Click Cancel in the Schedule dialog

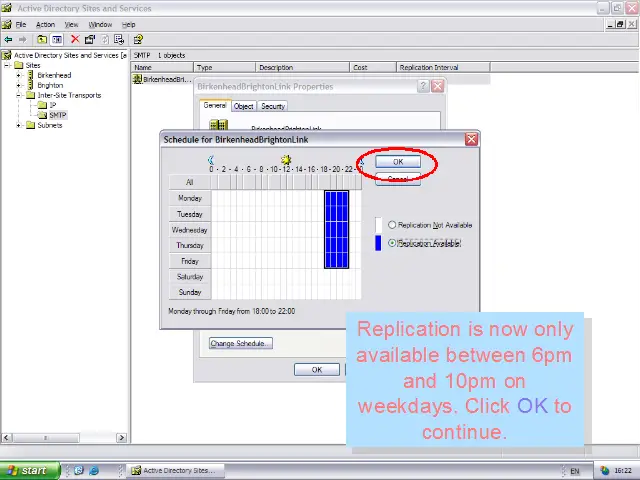coord(398,179)
